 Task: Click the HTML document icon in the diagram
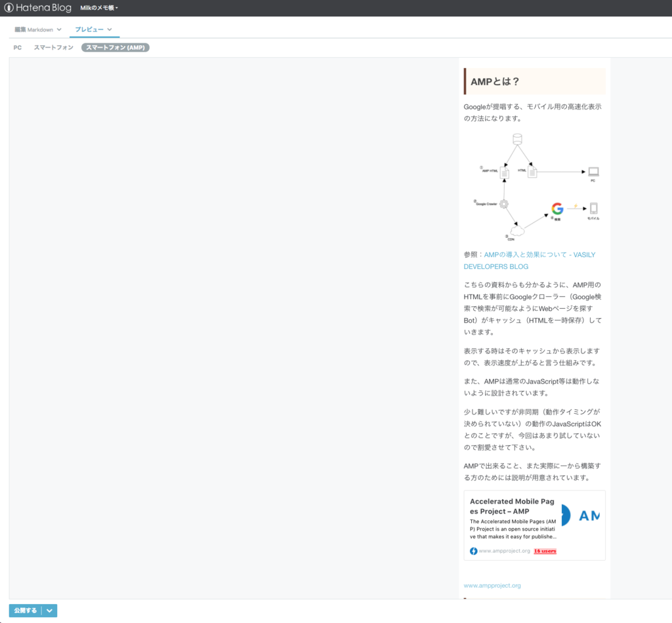(x=532, y=172)
